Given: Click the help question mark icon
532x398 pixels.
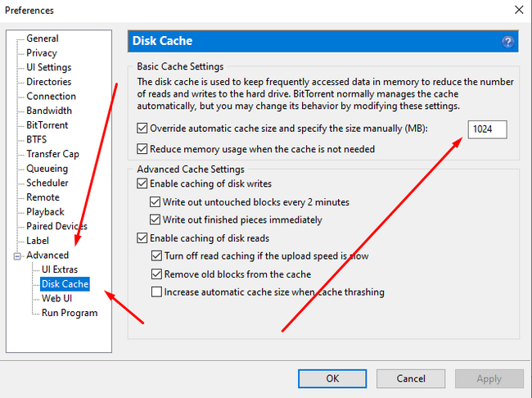Looking at the screenshot, I should 508,41.
